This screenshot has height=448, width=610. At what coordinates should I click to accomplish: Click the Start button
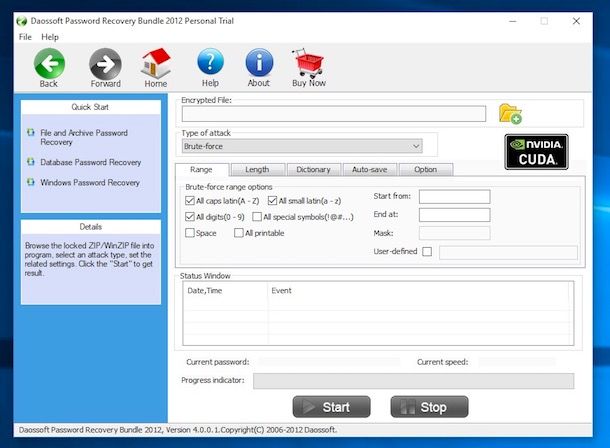[x=331, y=407]
